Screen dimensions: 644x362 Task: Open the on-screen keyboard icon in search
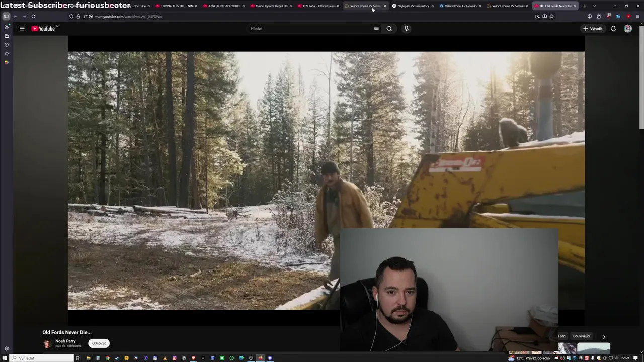pos(376,29)
